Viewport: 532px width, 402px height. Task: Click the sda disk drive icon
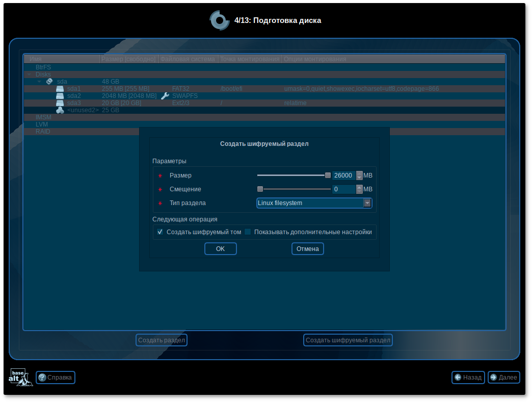49,81
